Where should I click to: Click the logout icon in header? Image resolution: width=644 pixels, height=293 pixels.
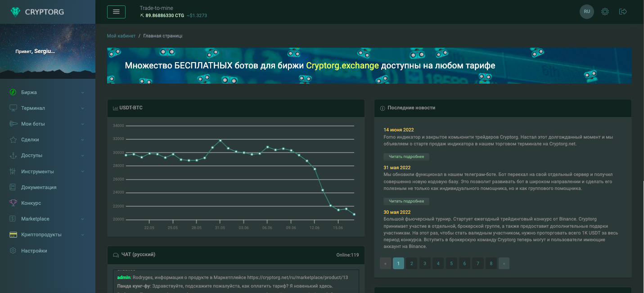tap(623, 12)
